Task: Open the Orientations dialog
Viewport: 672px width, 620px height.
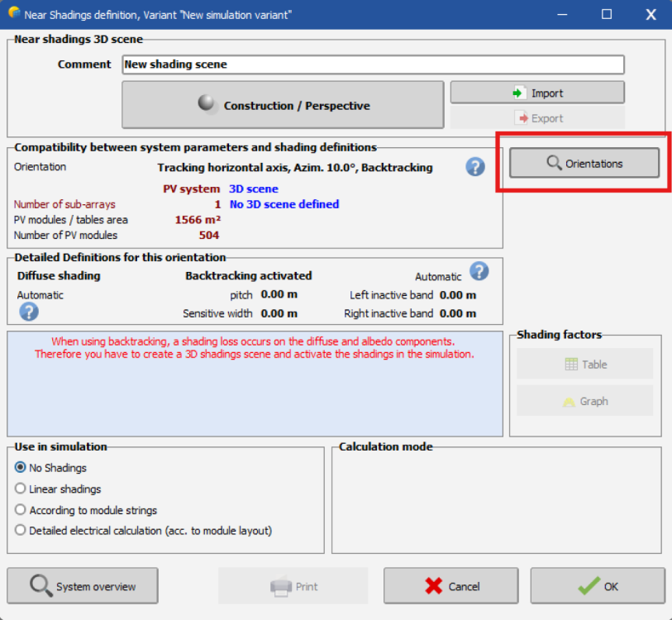Action: (x=584, y=164)
